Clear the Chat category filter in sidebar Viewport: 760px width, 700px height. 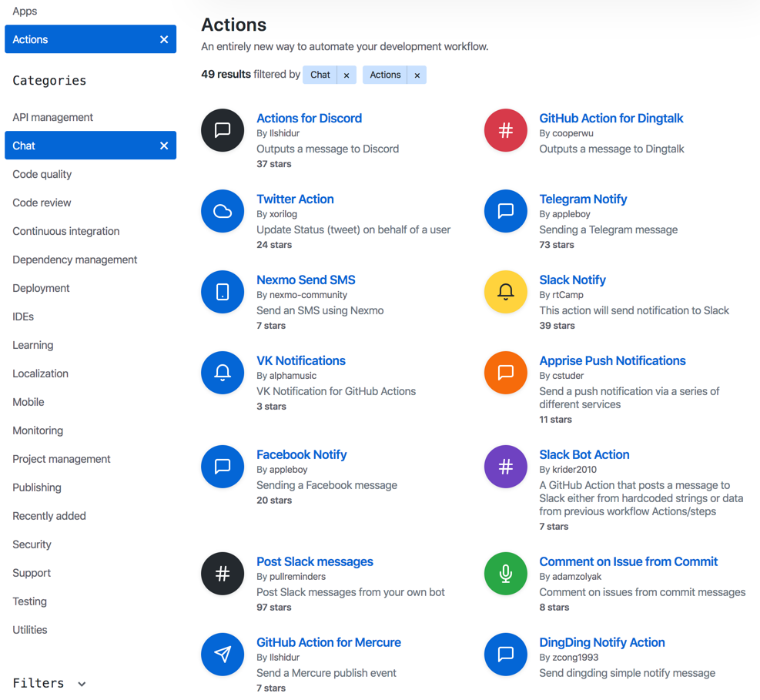pyautogui.click(x=163, y=145)
